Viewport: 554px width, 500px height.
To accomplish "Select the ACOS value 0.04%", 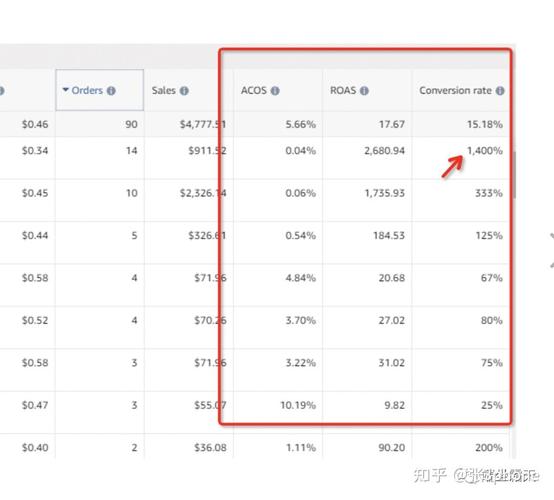I will 300,151.
